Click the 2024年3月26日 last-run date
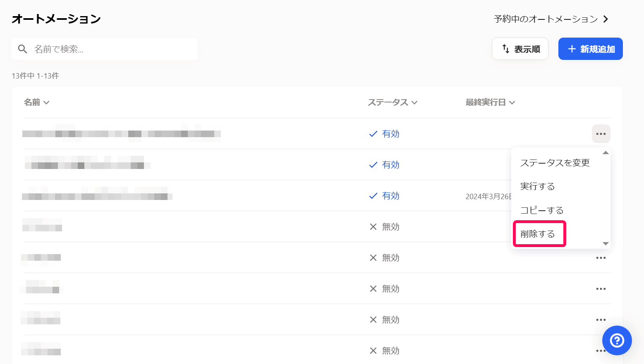Image resolution: width=644 pixels, height=364 pixels. [488, 197]
